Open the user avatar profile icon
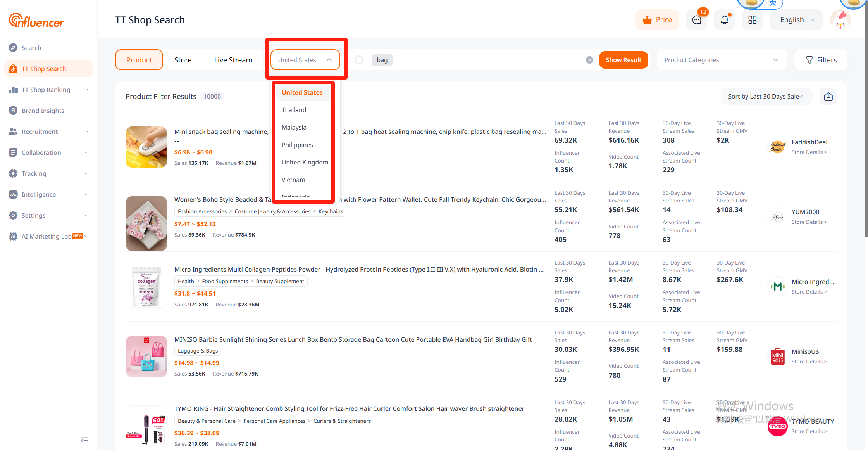Screen dimensions: 868x450 (840, 20)
